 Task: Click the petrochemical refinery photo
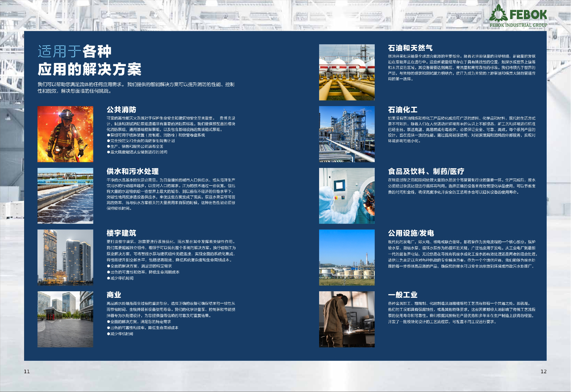point(347,134)
